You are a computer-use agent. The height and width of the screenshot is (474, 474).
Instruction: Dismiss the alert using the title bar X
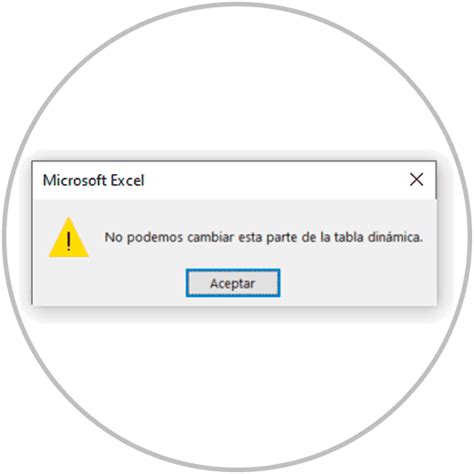point(416,180)
